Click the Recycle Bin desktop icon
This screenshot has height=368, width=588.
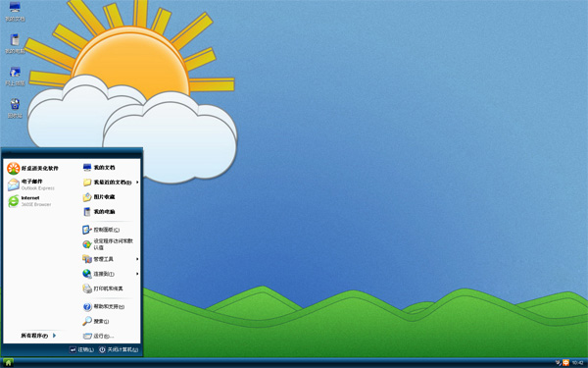[15, 108]
